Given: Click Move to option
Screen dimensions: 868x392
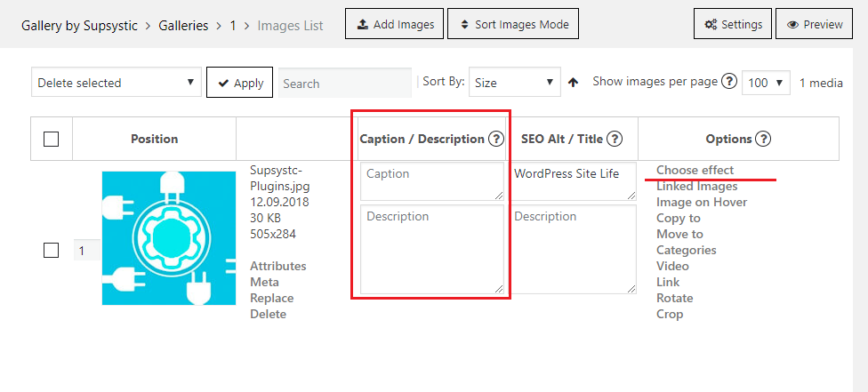Looking at the screenshot, I should [x=679, y=234].
